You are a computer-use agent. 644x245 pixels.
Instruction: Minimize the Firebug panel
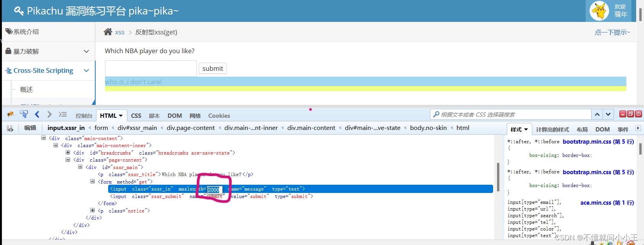click(x=622, y=114)
